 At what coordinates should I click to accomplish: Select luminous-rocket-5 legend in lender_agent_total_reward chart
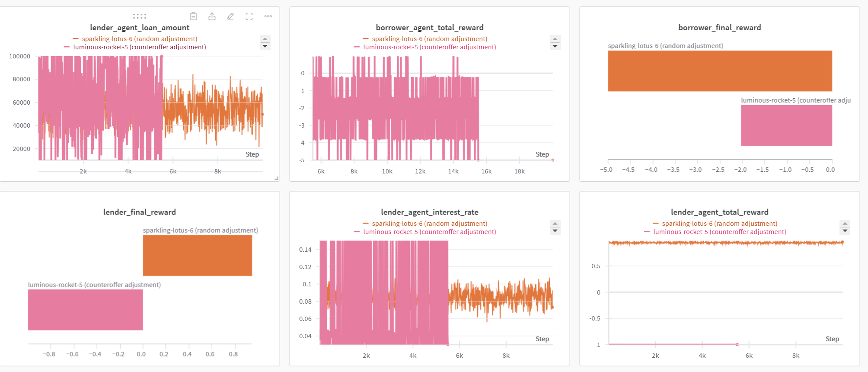point(715,232)
